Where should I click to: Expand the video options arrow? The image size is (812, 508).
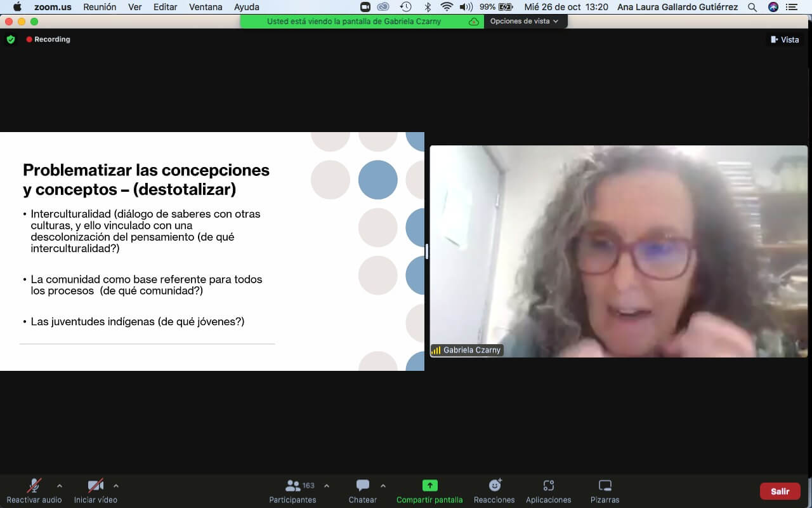[x=115, y=486]
